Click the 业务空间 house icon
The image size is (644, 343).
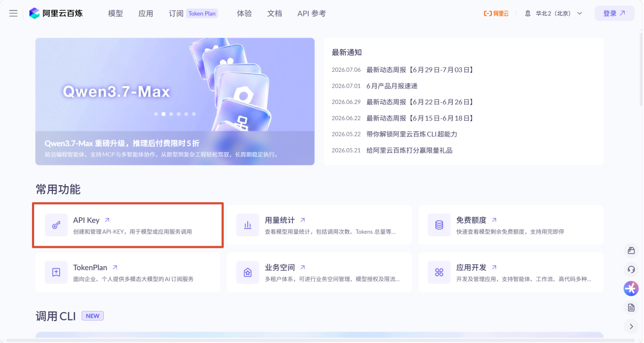(x=248, y=272)
